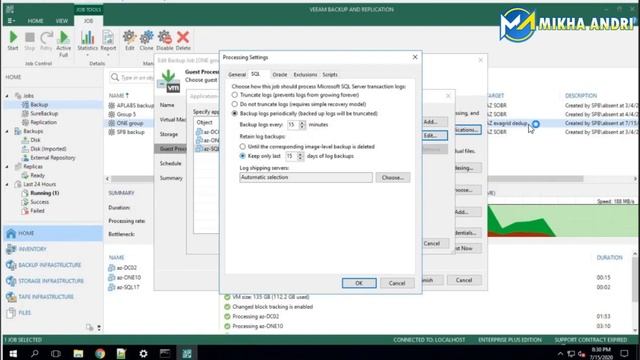Select Replication tree item
640x360 pixels.
[x=43, y=122]
